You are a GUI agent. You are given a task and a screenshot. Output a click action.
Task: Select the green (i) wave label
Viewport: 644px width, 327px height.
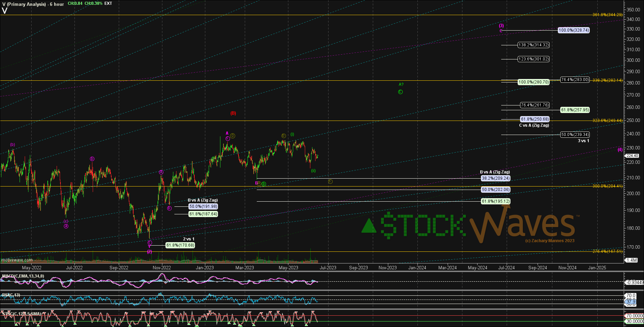(292, 134)
